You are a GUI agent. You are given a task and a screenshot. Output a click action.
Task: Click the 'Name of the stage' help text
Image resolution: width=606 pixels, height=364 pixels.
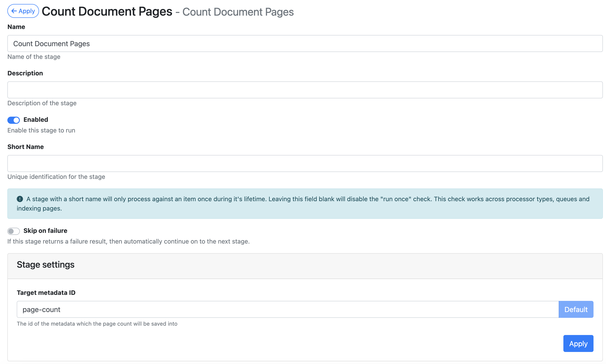(34, 57)
